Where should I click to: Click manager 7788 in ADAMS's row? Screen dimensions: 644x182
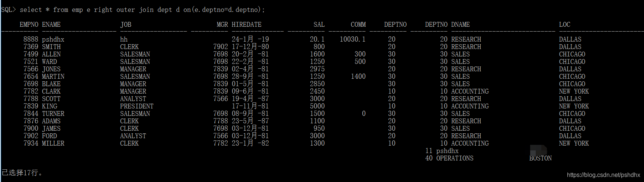221,121
